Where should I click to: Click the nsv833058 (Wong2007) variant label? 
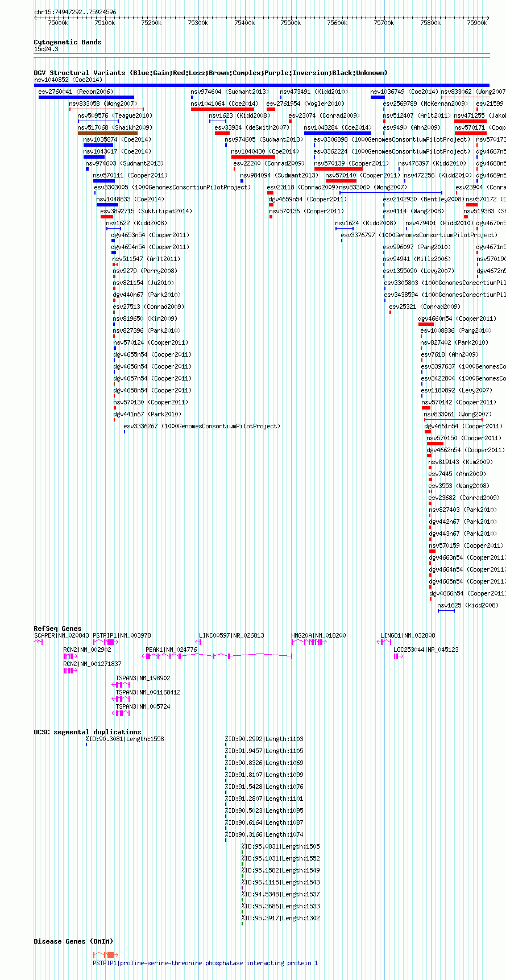click(x=103, y=104)
